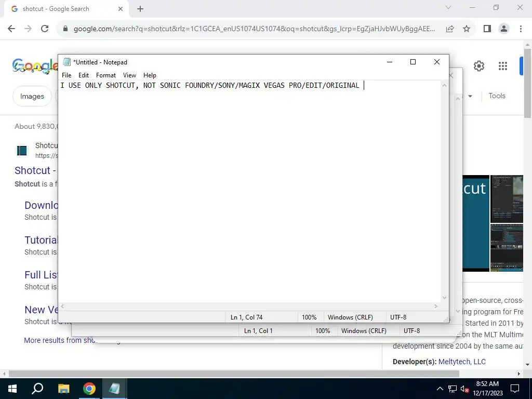The width and height of the screenshot is (532, 399).
Task: Open the File menu in Notepad
Action: [66, 75]
